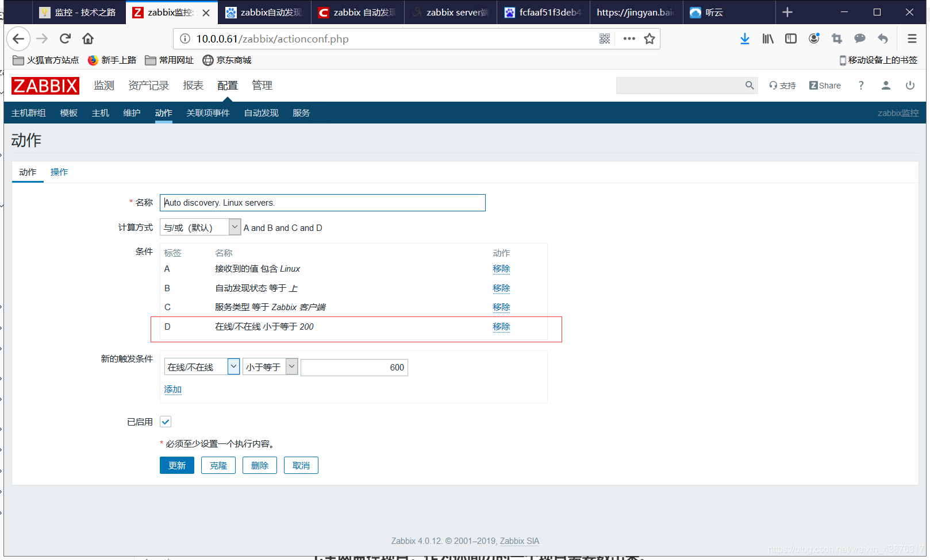Switch to the 操作 tab

59,172
